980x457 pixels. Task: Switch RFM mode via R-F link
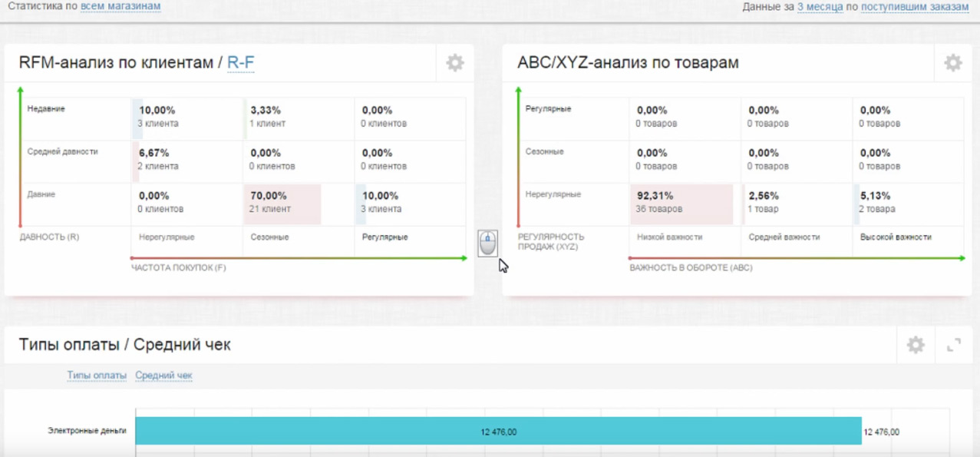[x=240, y=63]
